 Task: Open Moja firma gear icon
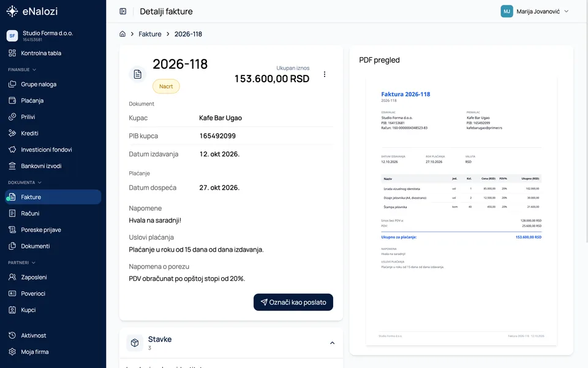[x=12, y=352]
